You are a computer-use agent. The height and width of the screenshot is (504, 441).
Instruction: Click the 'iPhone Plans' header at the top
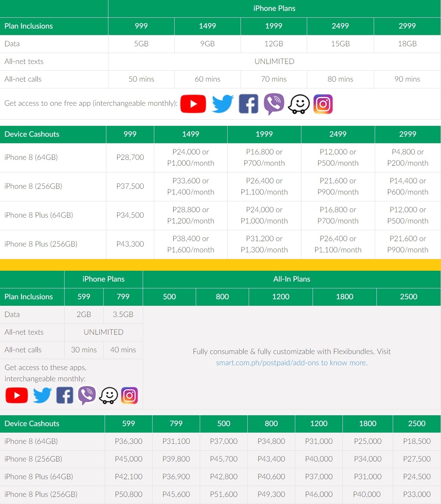[275, 9]
